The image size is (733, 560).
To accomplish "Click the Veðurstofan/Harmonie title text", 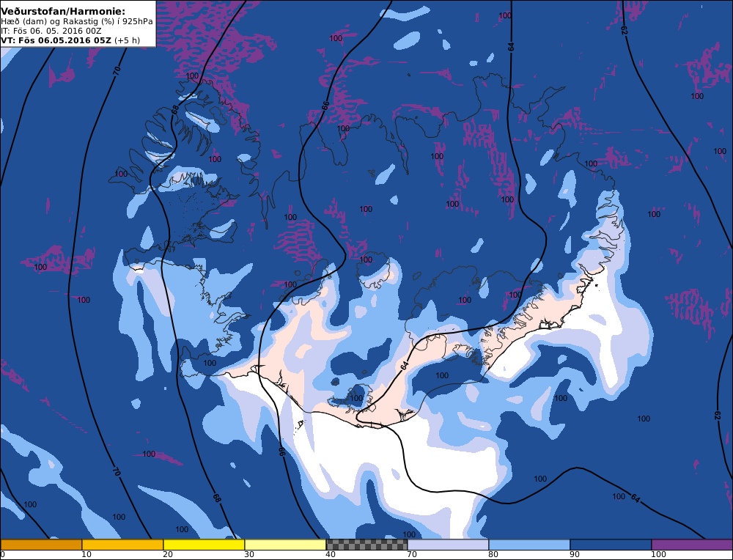I will click(63, 10).
